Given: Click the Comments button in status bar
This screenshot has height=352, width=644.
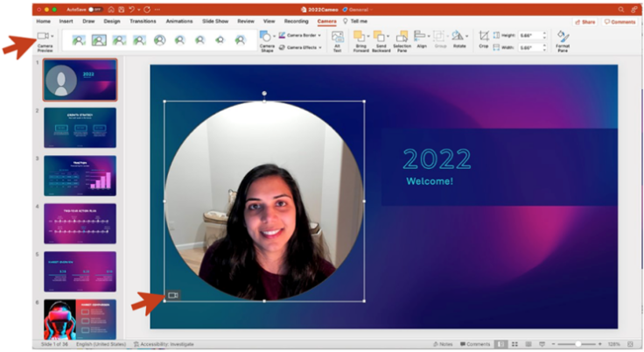Looking at the screenshot, I should 475,344.
